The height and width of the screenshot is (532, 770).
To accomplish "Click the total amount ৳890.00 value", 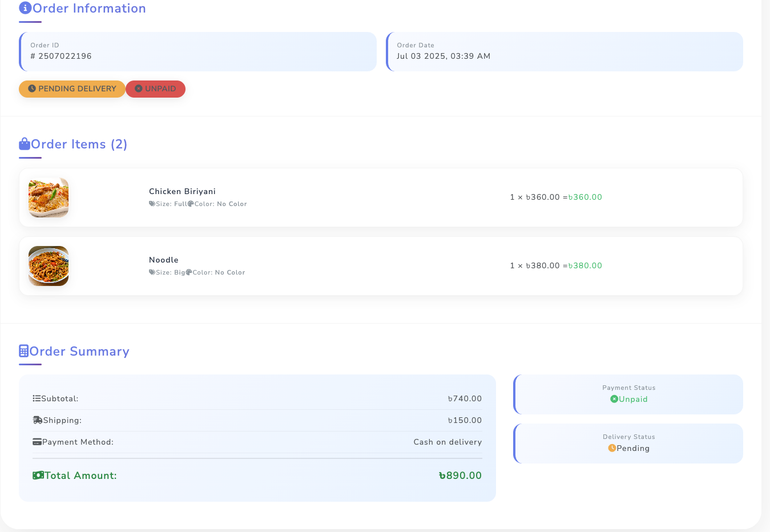I will point(460,475).
